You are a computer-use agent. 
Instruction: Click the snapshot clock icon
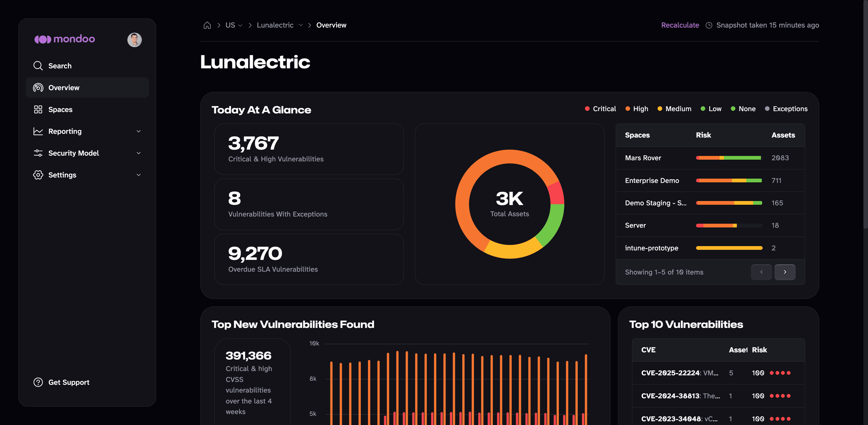(709, 25)
